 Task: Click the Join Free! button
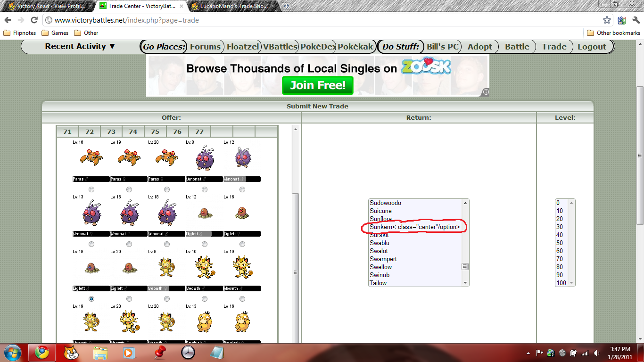(317, 85)
